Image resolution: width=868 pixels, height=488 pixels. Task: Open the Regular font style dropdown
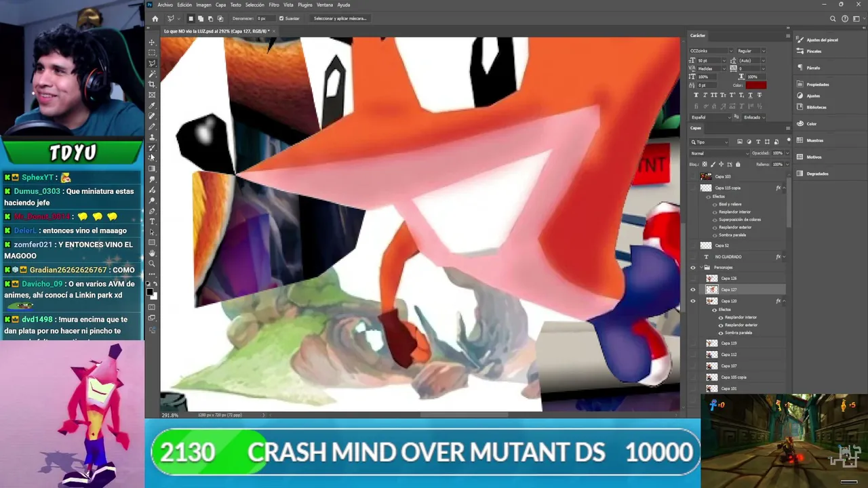(751, 51)
